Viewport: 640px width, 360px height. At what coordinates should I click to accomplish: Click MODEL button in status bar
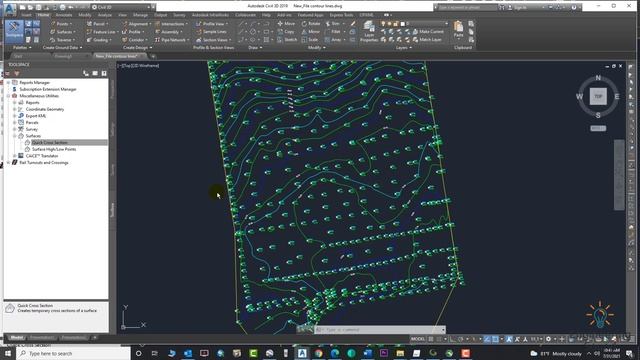[418, 339]
